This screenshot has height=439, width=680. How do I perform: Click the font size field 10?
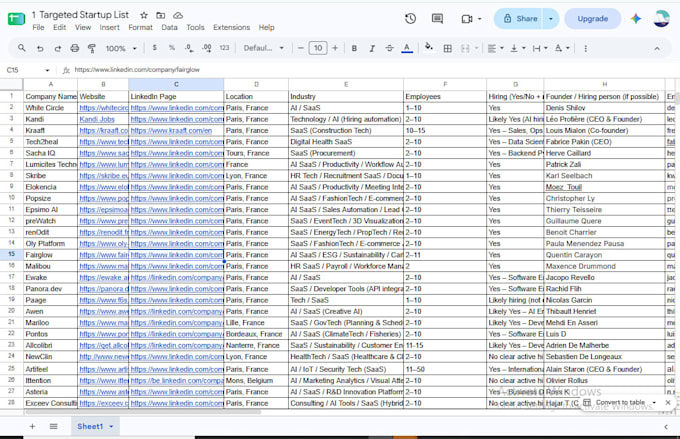point(318,48)
